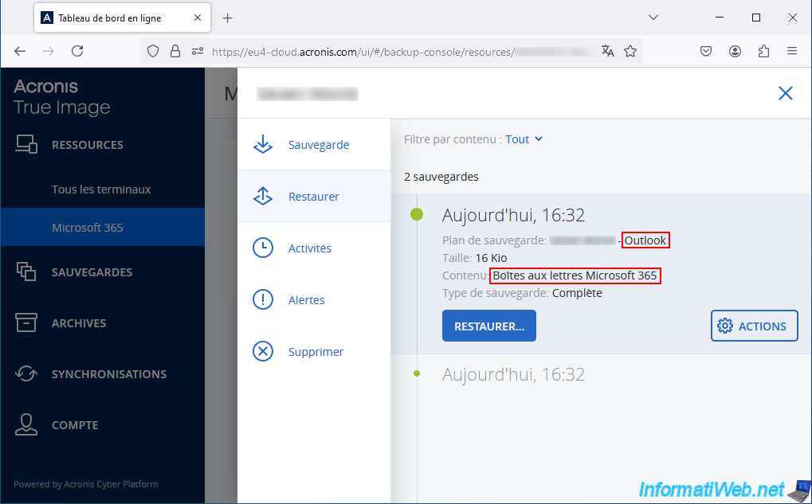Reload the current browser page
Screen dimensions: 812x504
pos(77,51)
